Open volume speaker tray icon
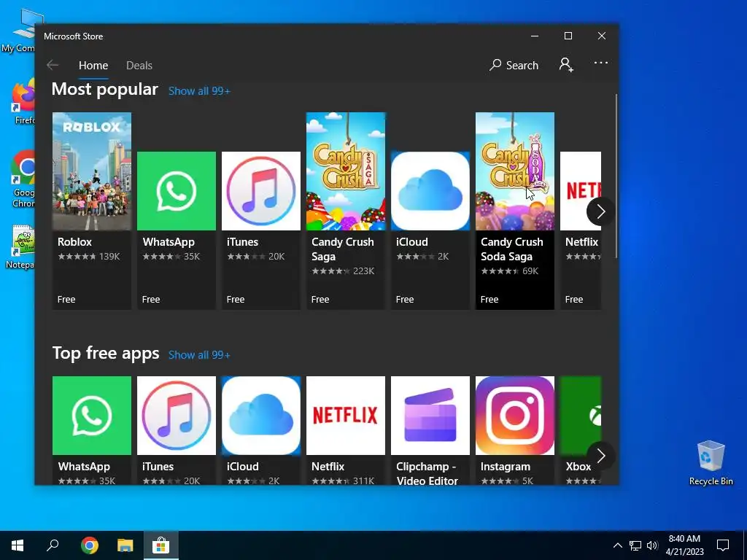This screenshot has width=747, height=560. coord(652,545)
